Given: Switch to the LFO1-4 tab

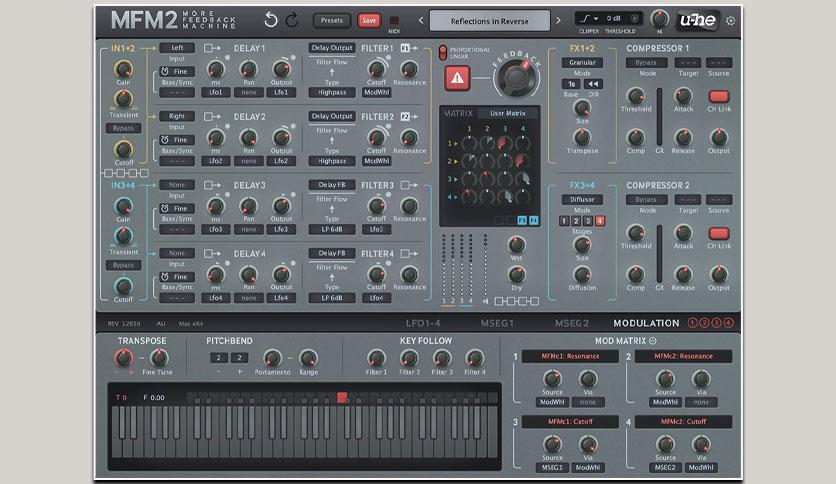Looking at the screenshot, I should (423, 323).
